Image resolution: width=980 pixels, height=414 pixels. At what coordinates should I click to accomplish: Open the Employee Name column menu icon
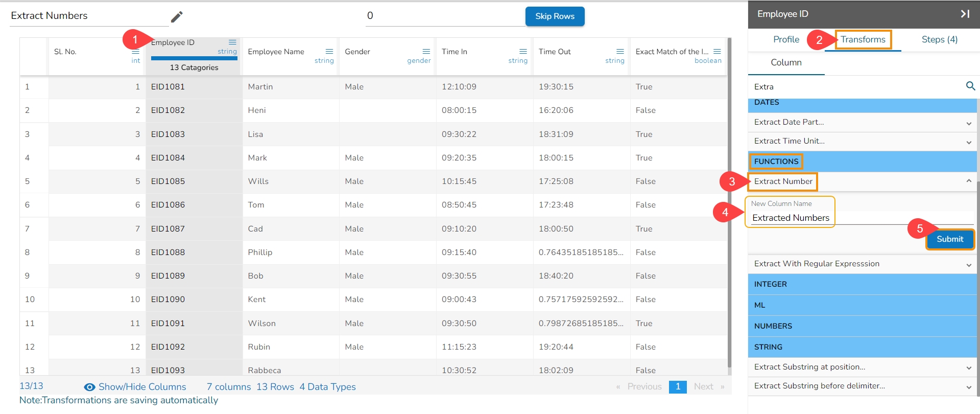[329, 52]
